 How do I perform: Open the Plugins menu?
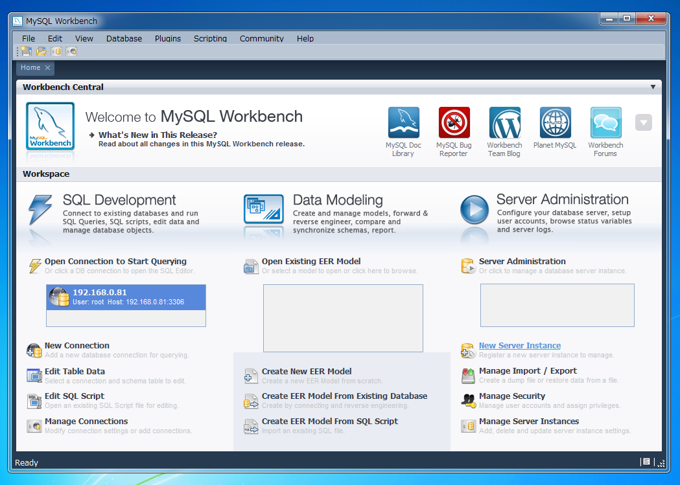[x=168, y=39]
